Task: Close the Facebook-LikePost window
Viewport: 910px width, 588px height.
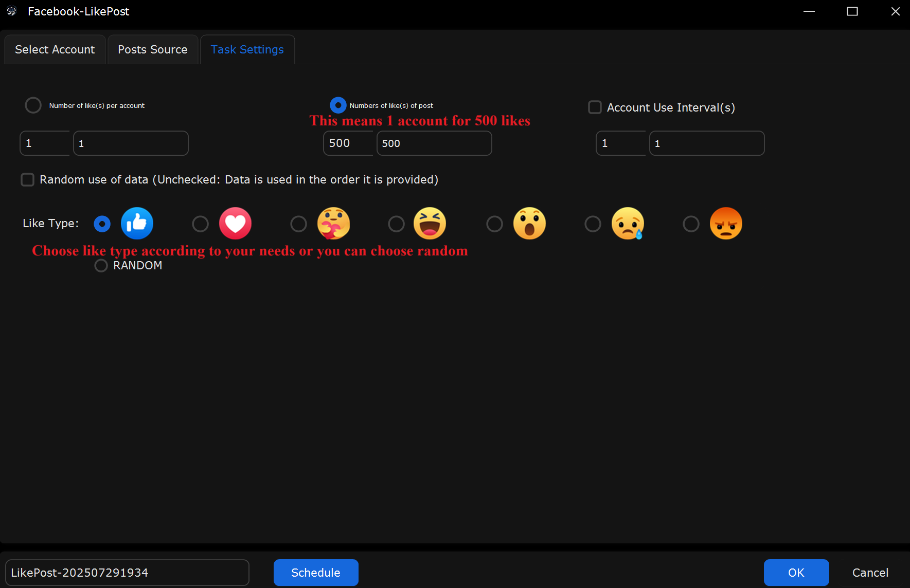Action: 896,11
